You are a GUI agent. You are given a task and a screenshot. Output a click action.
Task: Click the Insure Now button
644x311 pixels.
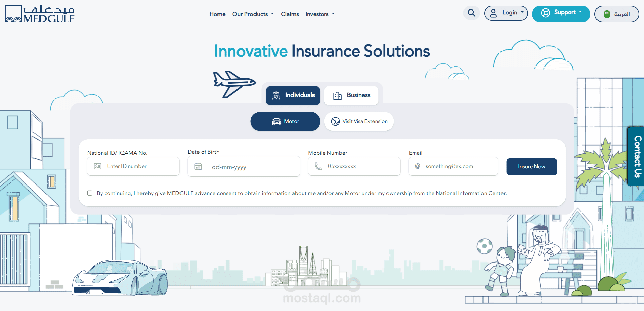click(532, 167)
